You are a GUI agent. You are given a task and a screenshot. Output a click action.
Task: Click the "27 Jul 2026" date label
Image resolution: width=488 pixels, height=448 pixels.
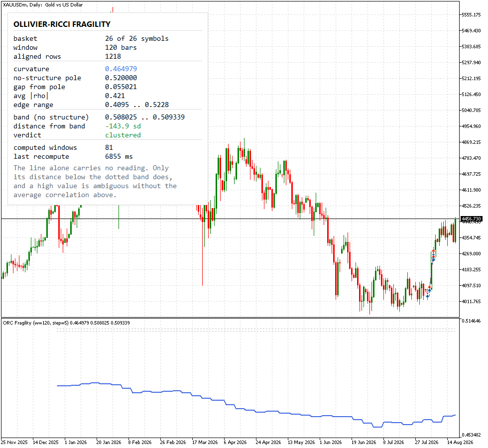tap(426, 443)
